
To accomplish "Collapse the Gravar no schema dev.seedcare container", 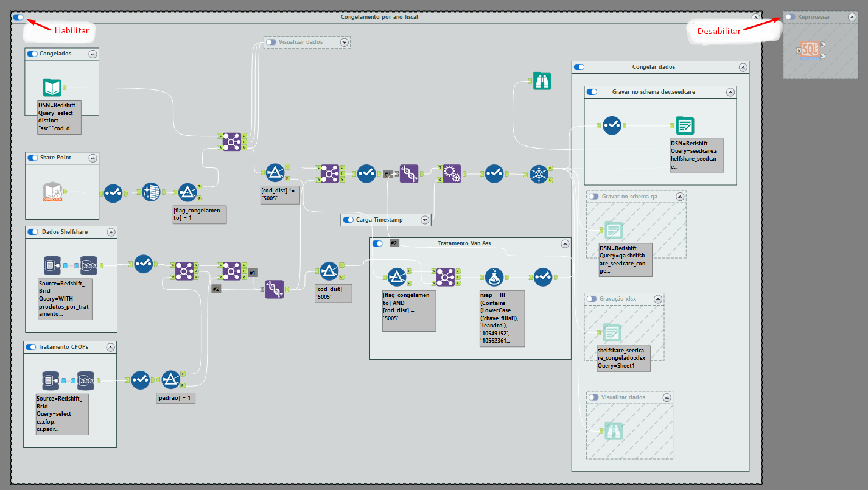I will [x=730, y=92].
